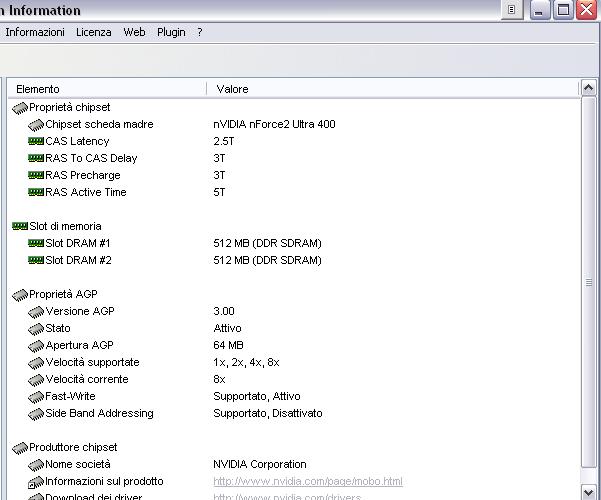
Task: Click the Versione AGP chip icon
Action: click(x=36, y=312)
